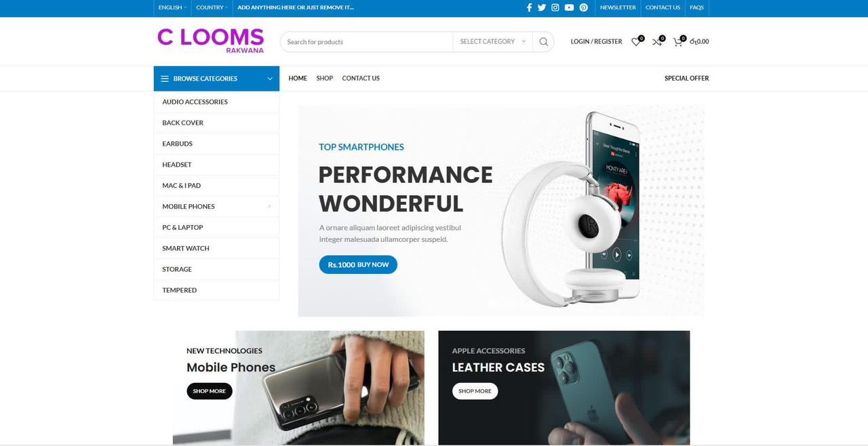The width and height of the screenshot is (868, 446).
Task: Expand the English language dropdown
Action: (172, 7)
